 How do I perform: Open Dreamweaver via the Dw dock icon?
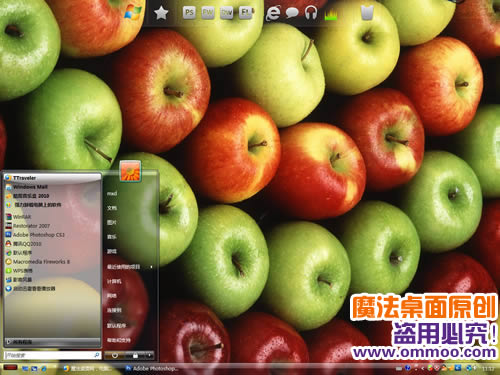point(227,13)
